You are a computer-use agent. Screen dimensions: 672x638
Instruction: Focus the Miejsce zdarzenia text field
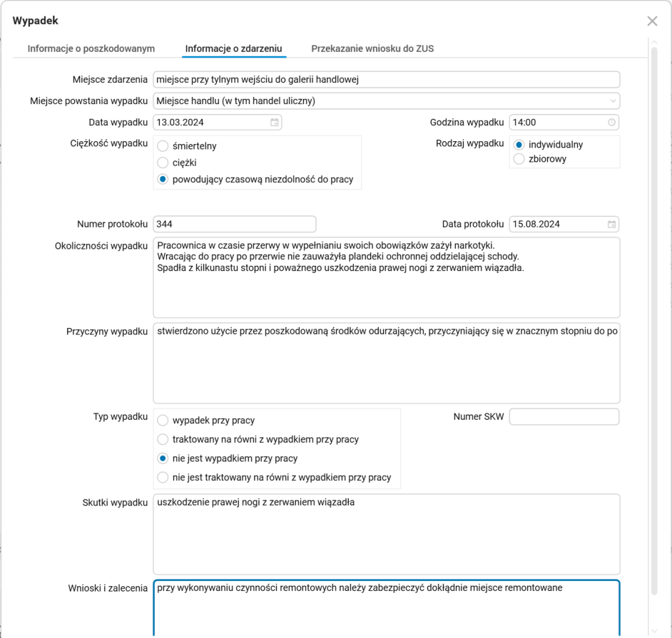click(x=386, y=80)
